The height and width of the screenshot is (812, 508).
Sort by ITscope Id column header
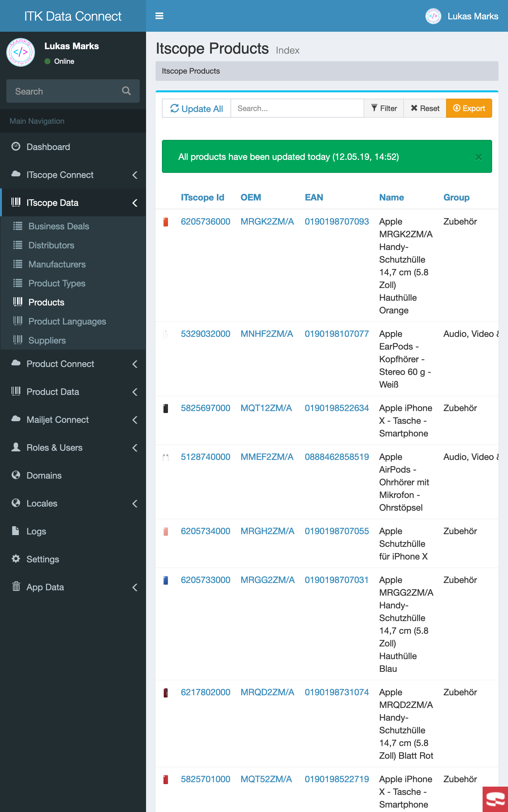[202, 197]
